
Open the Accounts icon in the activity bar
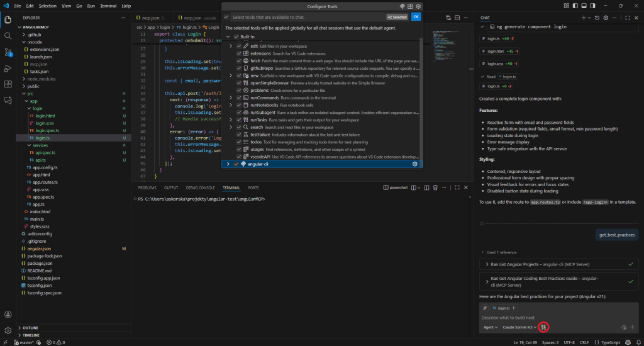point(8,315)
